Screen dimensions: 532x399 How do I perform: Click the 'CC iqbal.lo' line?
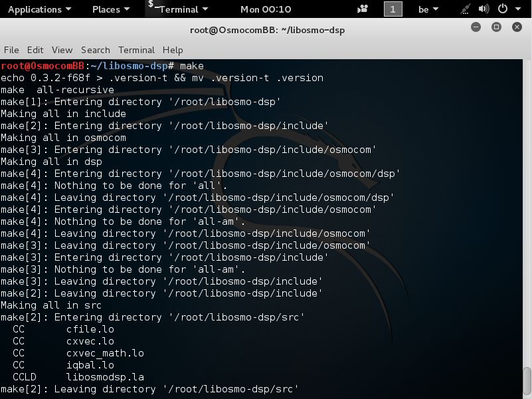click(64, 365)
